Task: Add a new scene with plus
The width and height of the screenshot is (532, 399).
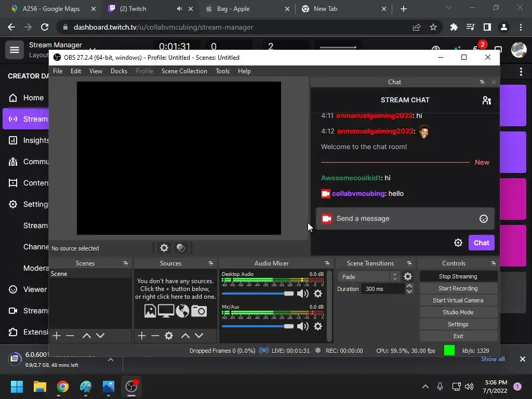Action: (57, 336)
